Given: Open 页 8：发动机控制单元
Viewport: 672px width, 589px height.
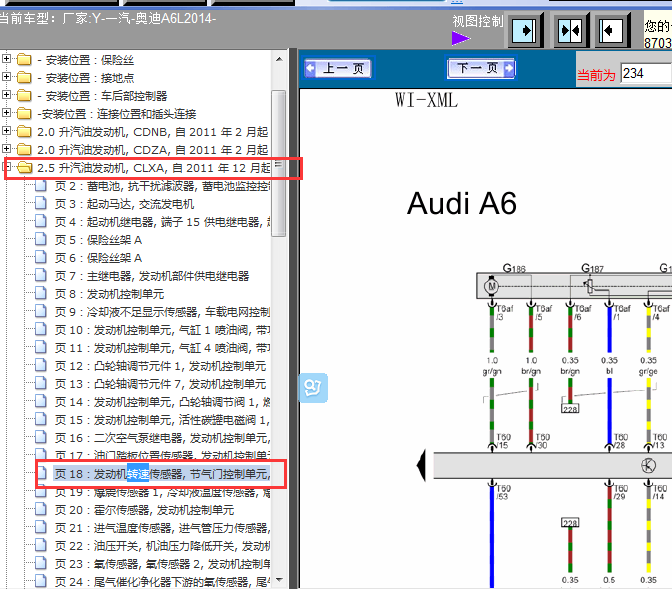Looking at the screenshot, I should coord(109,294).
